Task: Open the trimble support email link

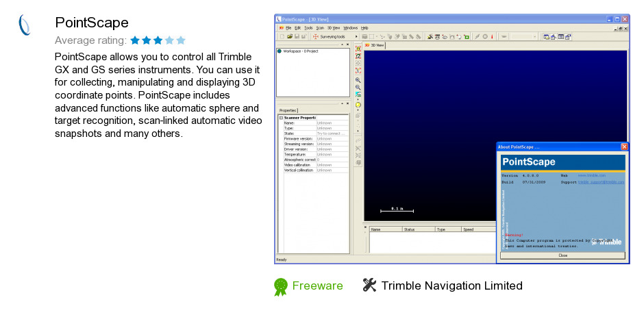Action: pos(601,182)
